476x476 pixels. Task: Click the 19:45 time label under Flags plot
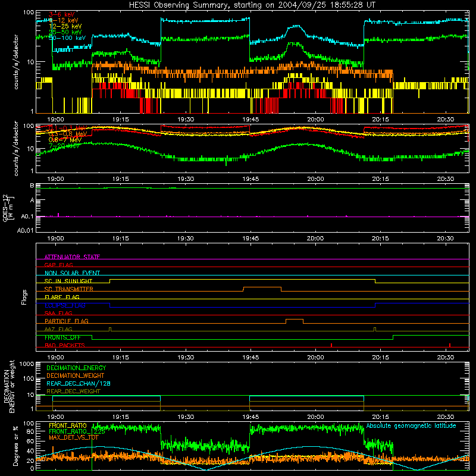click(x=250, y=358)
